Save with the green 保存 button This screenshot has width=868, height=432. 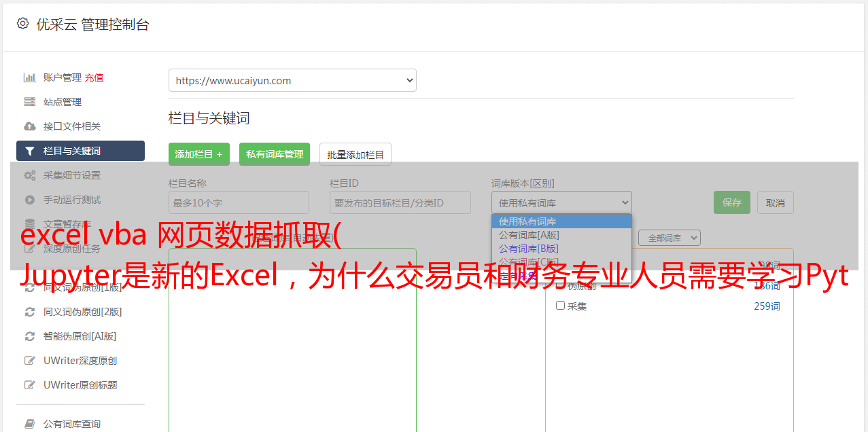[732, 202]
